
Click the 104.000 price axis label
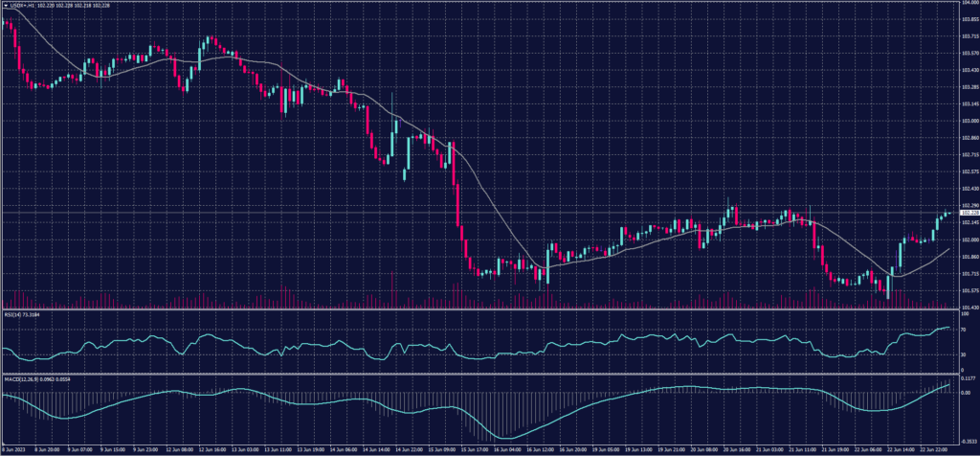click(968, 3)
